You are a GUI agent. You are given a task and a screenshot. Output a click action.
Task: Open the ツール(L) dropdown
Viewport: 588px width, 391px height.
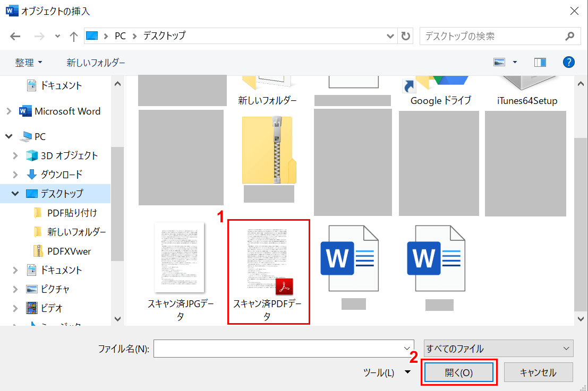[x=387, y=372]
